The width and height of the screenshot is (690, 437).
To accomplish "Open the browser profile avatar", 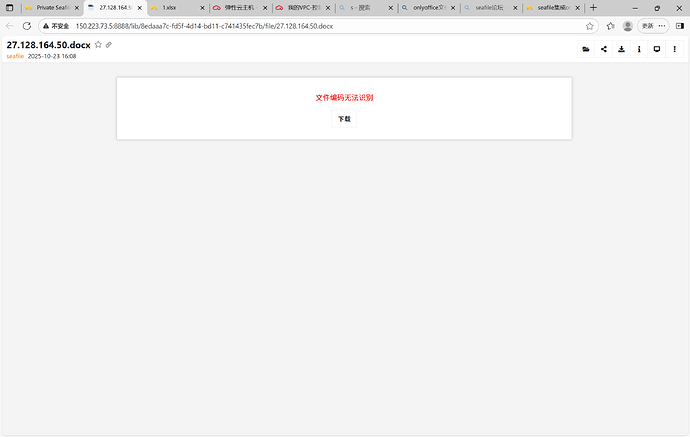I will point(628,25).
